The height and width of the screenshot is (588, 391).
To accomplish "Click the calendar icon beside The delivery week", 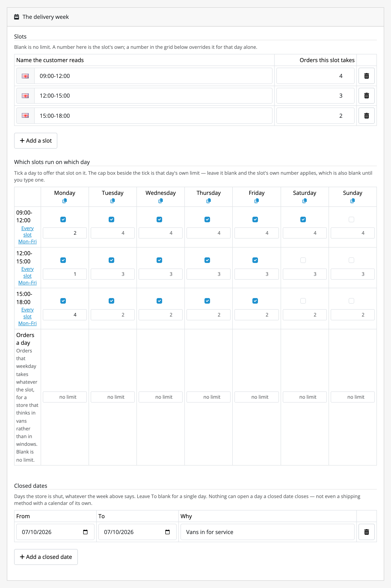I will tap(16, 17).
